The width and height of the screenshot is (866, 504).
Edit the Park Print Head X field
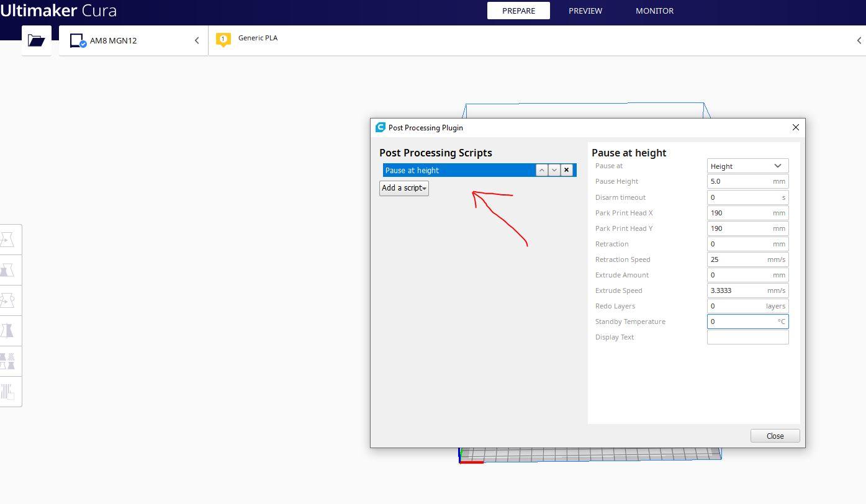748,213
